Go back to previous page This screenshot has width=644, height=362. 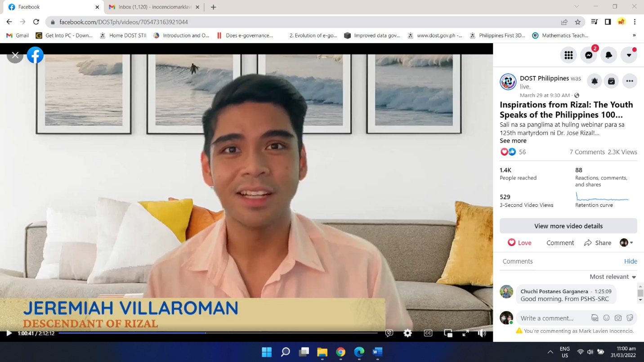pos(9,22)
